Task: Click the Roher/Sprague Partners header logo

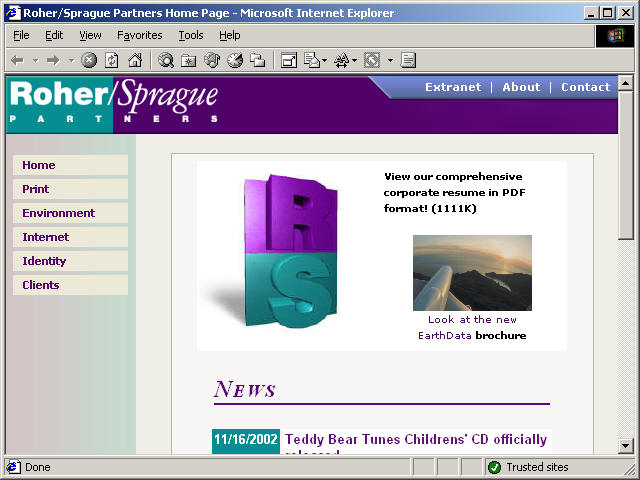Action: point(113,102)
